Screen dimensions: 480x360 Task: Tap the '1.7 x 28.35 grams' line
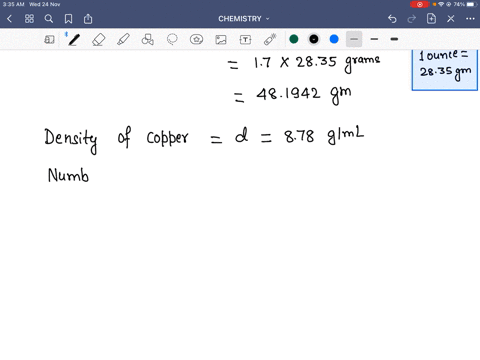317,63
